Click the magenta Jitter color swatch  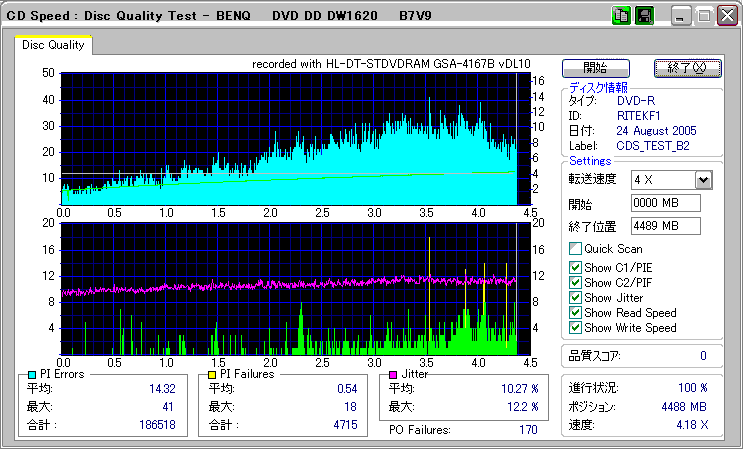click(393, 374)
